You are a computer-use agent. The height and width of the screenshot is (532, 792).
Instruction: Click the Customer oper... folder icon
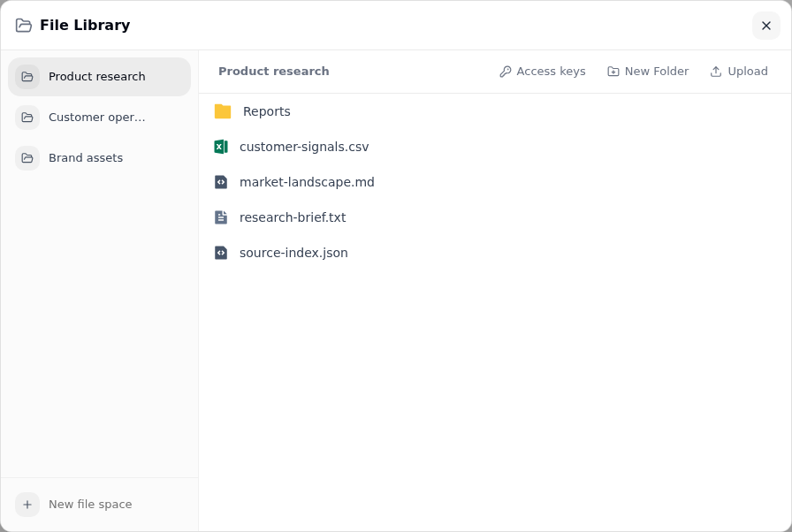coord(27,118)
